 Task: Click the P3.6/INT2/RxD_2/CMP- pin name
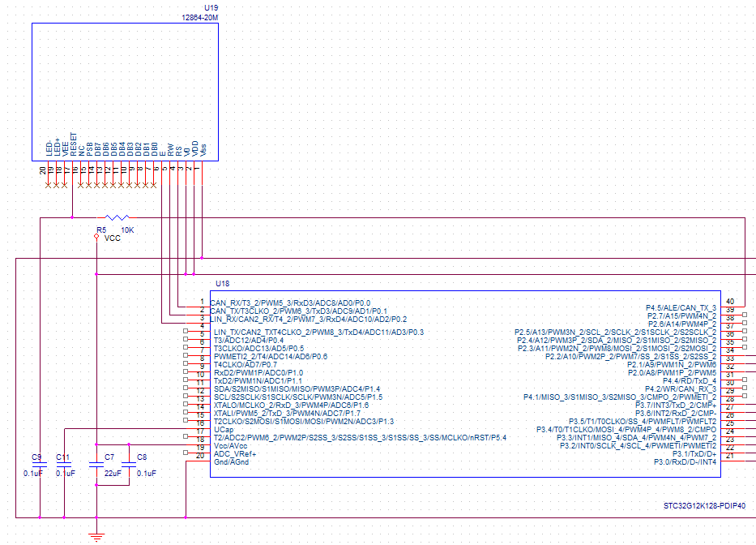click(676, 414)
